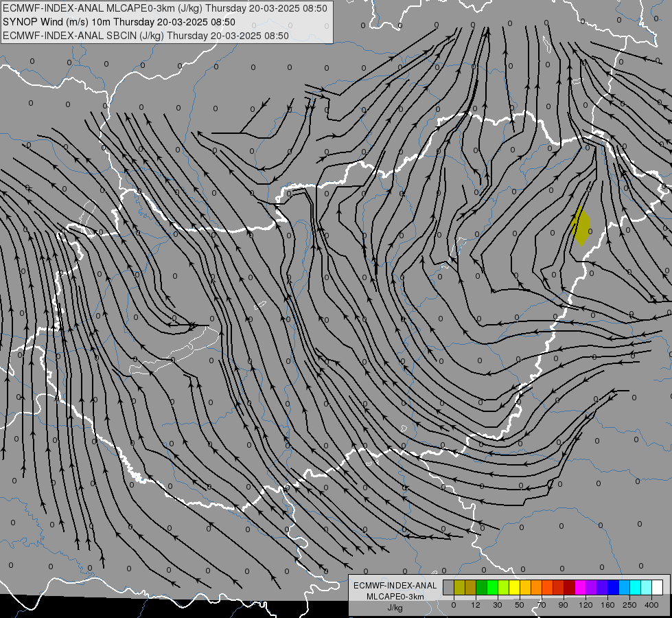672x618 pixels.
Task: Click legend scale value '70'
Action: tap(542, 605)
